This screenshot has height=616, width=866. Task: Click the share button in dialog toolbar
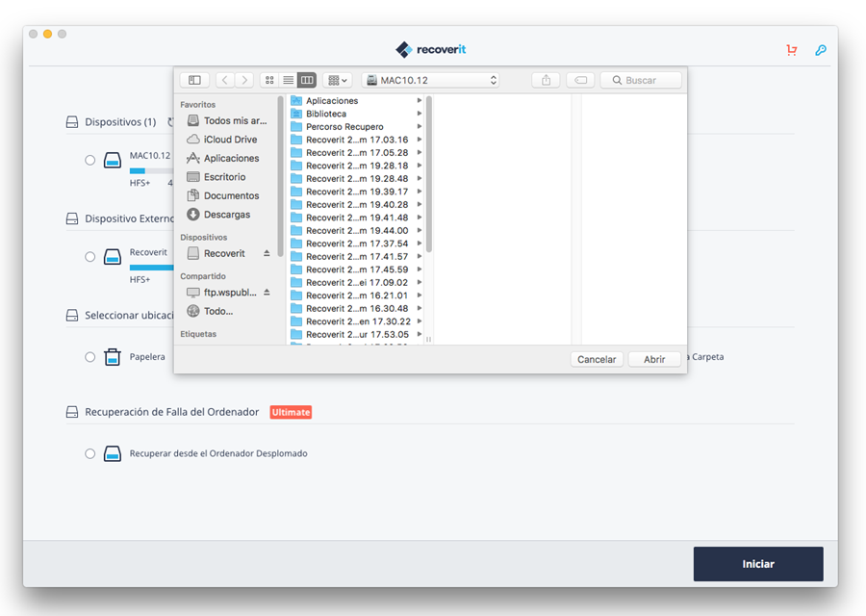click(547, 80)
